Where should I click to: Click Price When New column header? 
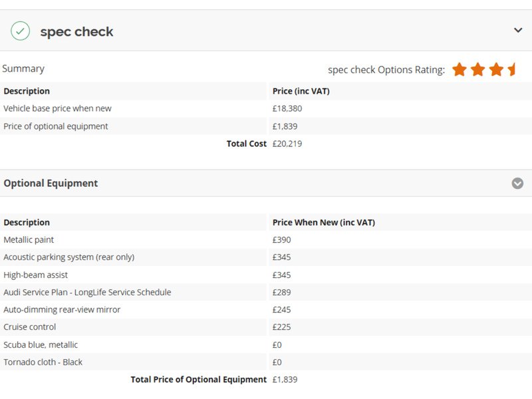point(324,222)
